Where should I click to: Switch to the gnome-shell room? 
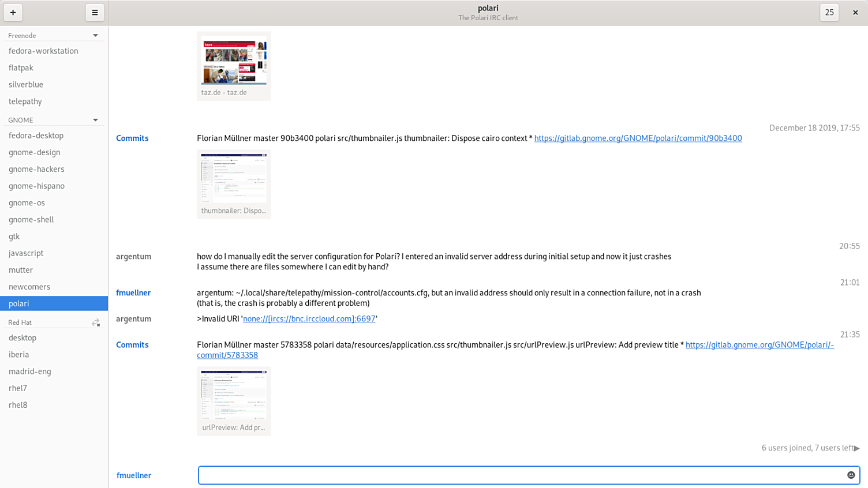[x=31, y=219]
